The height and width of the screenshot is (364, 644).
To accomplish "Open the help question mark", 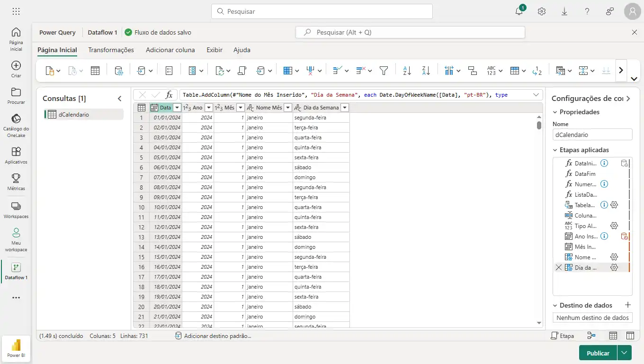I will [587, 11].
